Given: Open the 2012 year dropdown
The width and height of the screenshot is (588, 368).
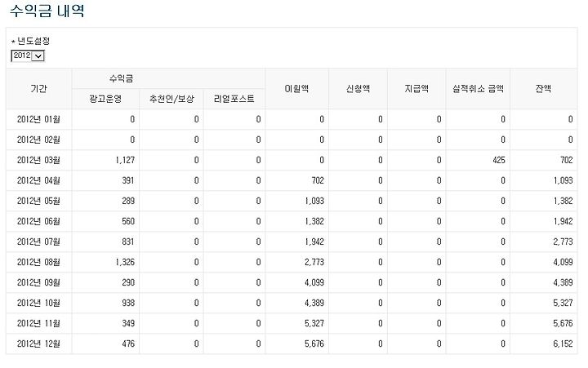Looking at the screenshot, I should [x=28, y=55].
